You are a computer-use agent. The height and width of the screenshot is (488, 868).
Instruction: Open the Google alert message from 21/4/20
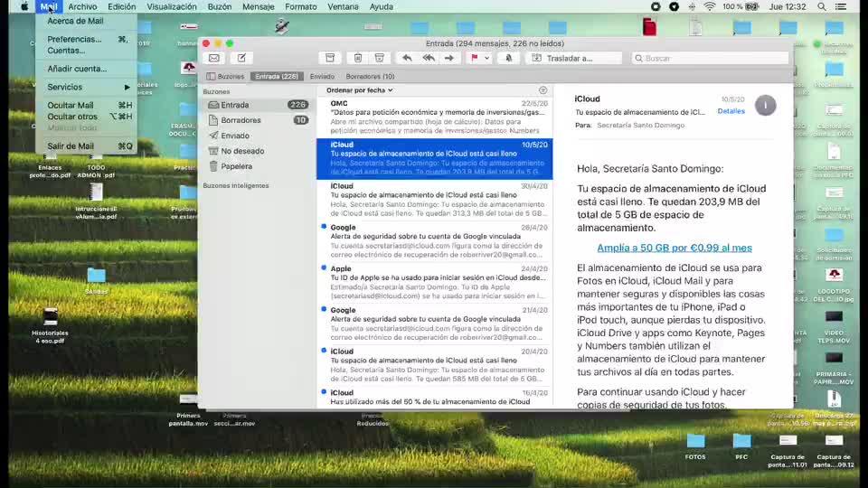point(435,324)
